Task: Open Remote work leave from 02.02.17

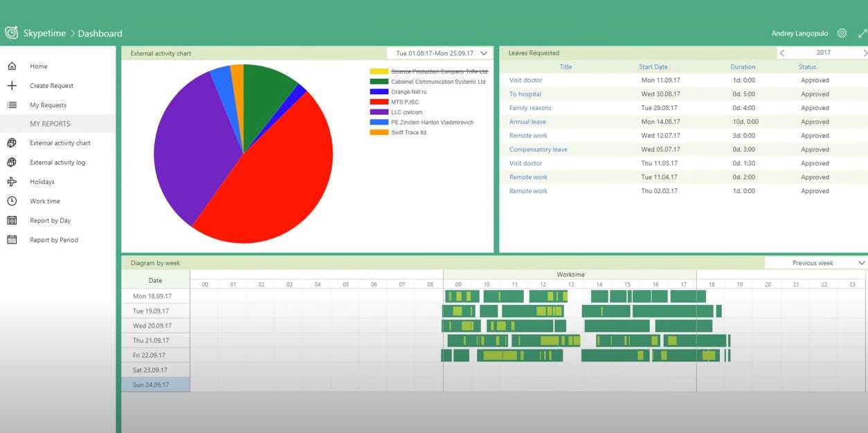Action: click(x=528, y=191)
